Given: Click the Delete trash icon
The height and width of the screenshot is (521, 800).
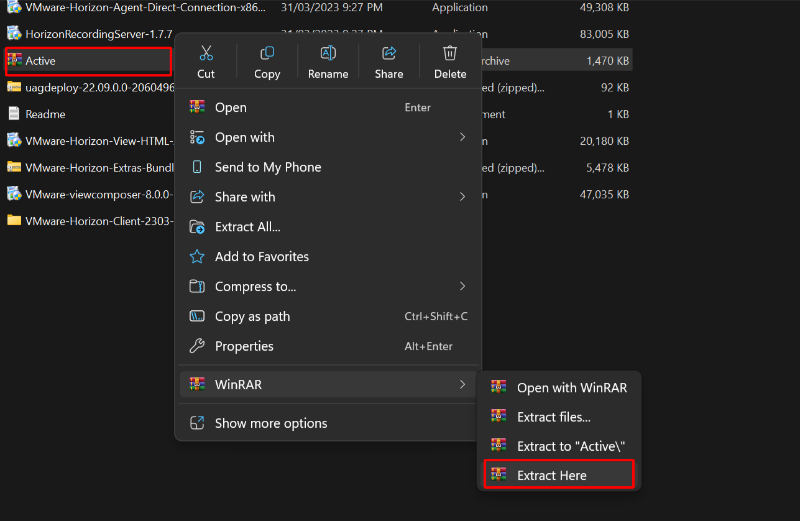Looking at the screenshot, I should pos(450,54).
